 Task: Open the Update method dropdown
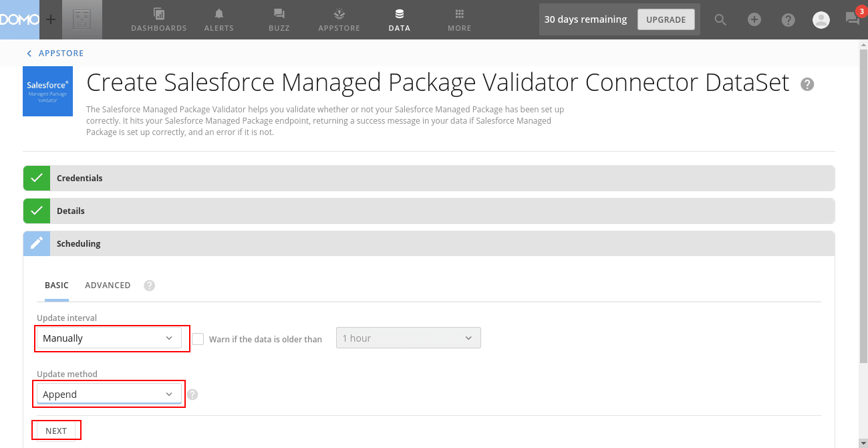point(109,395)
